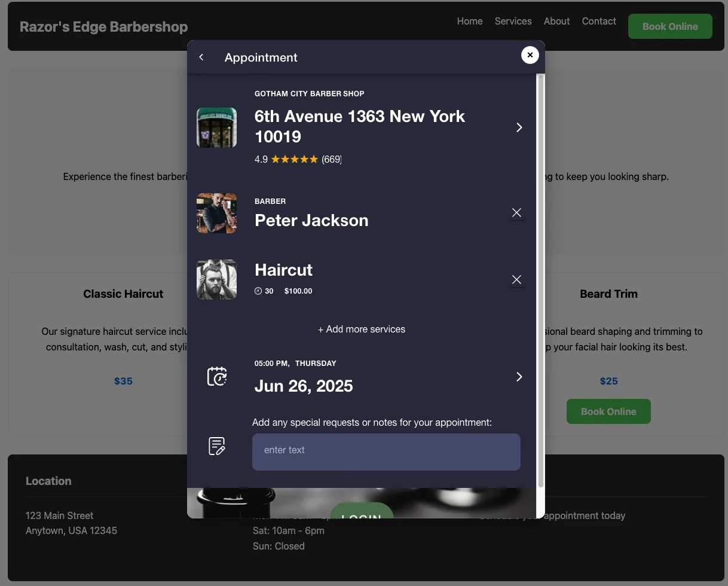Focus the special requests text field

pos(386,452)
